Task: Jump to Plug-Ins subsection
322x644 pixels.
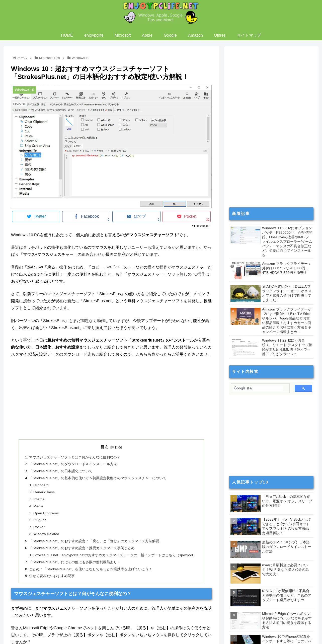Action: (40, 520)
